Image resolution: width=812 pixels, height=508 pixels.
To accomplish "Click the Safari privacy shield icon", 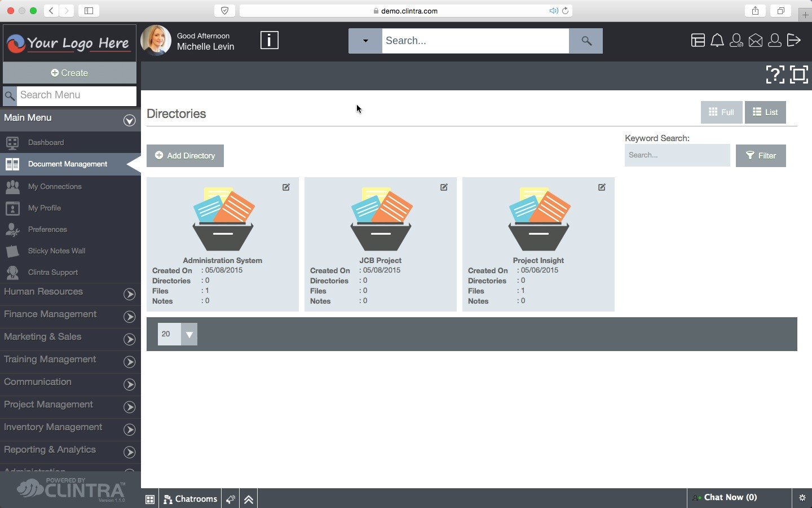I will 224,11.
